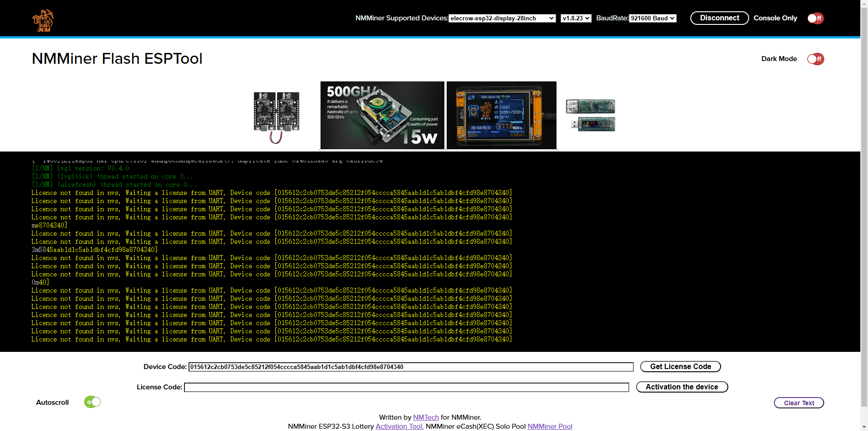Click Activation the device button
Viewport: 868px width, 431px height.
[682, 387]
